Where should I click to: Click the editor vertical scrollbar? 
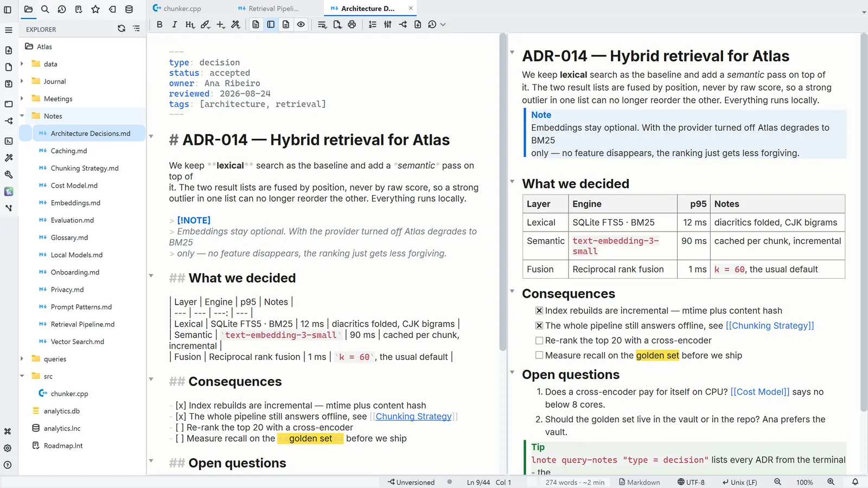click(x=503, y=191)
